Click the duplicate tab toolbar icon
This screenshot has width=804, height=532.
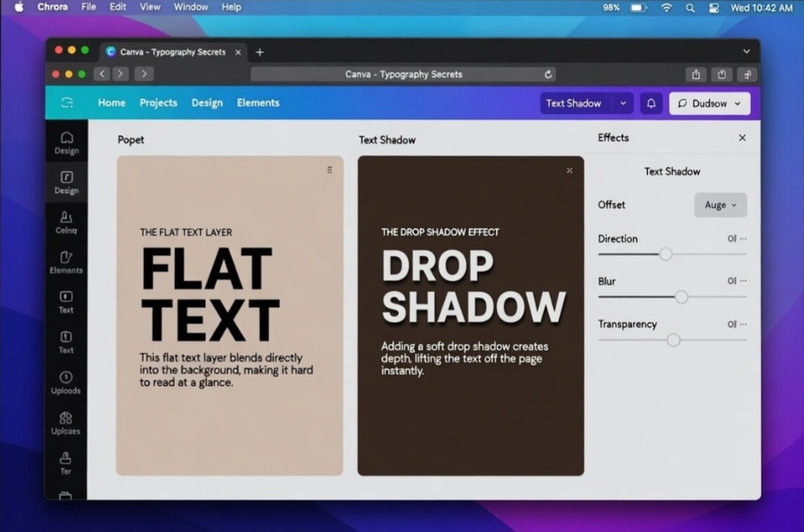tap(722, 74)
